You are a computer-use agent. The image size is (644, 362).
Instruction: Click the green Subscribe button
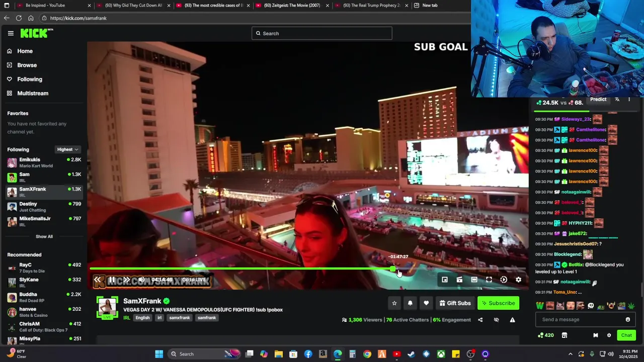point(498,303)
